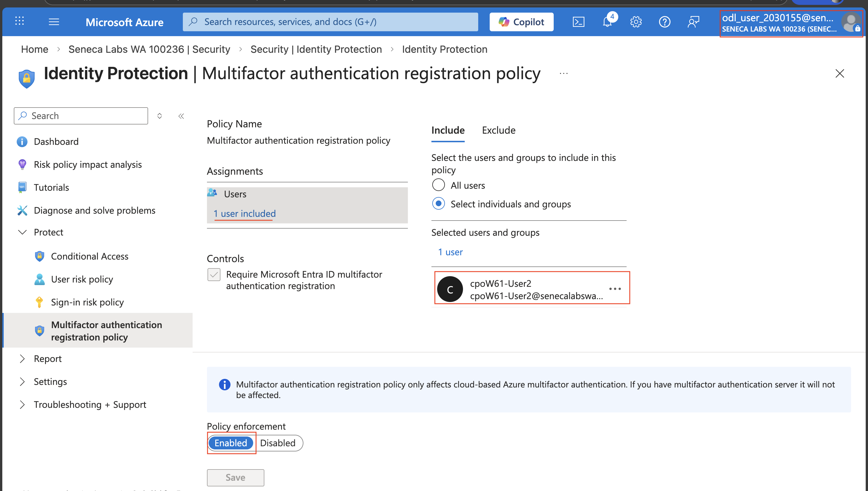868x491 pixels.
Task: Collapse the left navigation menu
Action: coord(181,116)
